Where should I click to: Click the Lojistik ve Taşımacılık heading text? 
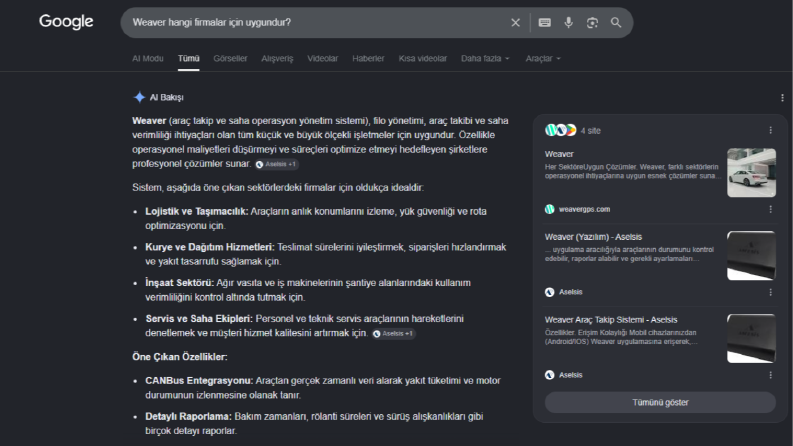[197, 211]
